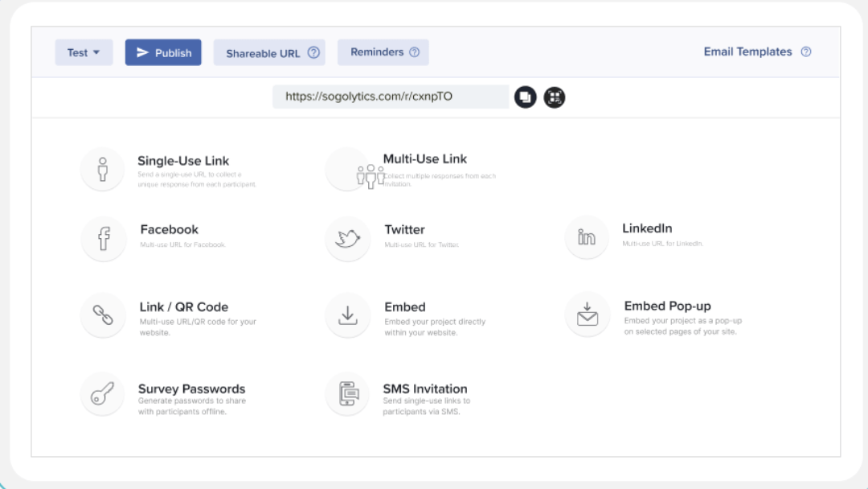Show help for Email Templates
The width and height of the screenshot is (868, 489).
[x=806, y=51]
